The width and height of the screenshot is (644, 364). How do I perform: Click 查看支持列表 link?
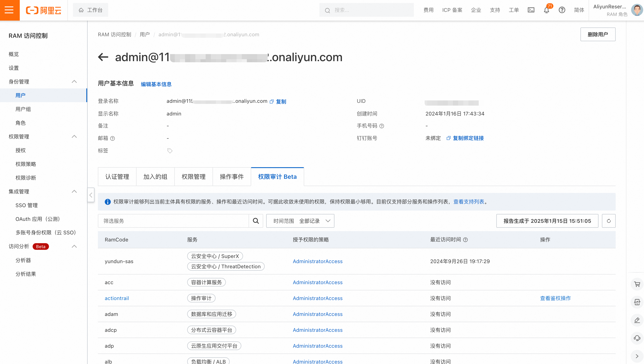tap(469, 202)
